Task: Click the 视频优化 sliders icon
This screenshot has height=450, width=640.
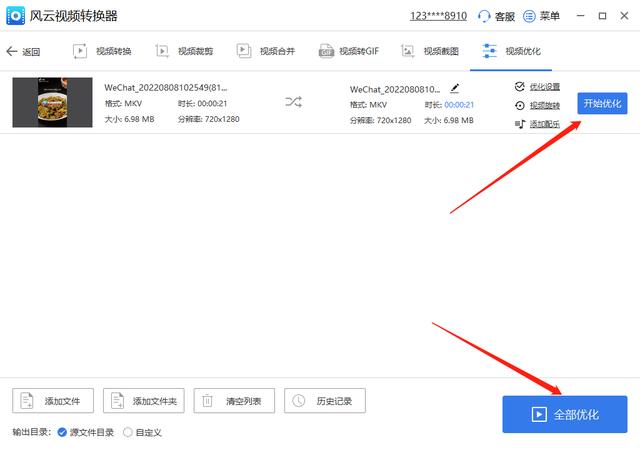Action: pos(489,51)
